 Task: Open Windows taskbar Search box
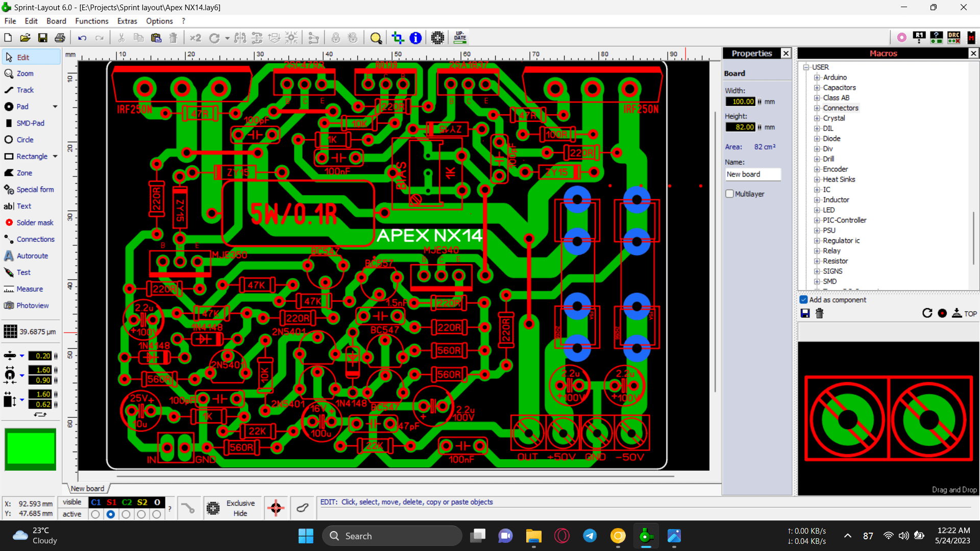392,536
